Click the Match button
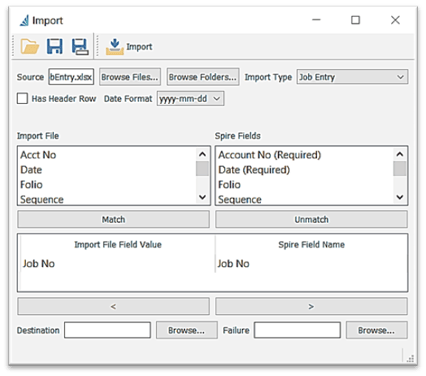Screen dimensions: 426x376 [x=114, y=219]
